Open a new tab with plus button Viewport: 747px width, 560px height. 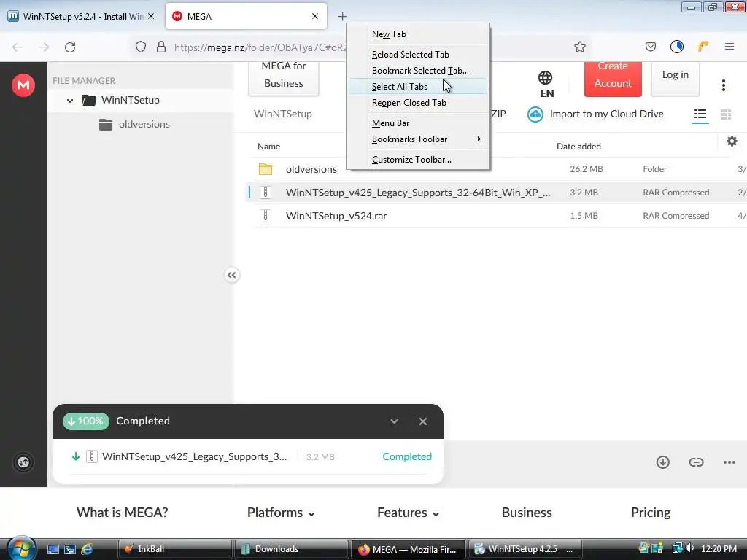[342, 17]
